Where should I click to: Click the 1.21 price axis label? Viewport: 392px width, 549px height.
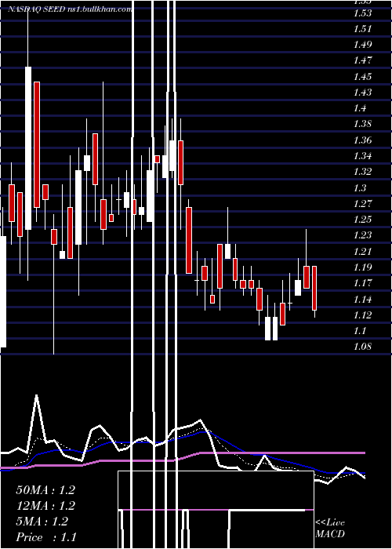[362, 252]
